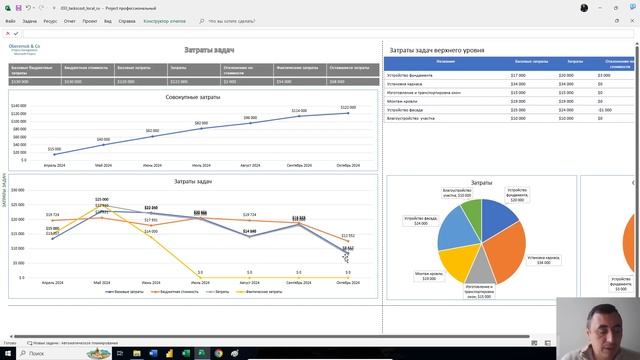The width and height of the screenshot is (640, 360).
Task: Click the 'Устройство фундамента' table row
Action: (509, 76)
